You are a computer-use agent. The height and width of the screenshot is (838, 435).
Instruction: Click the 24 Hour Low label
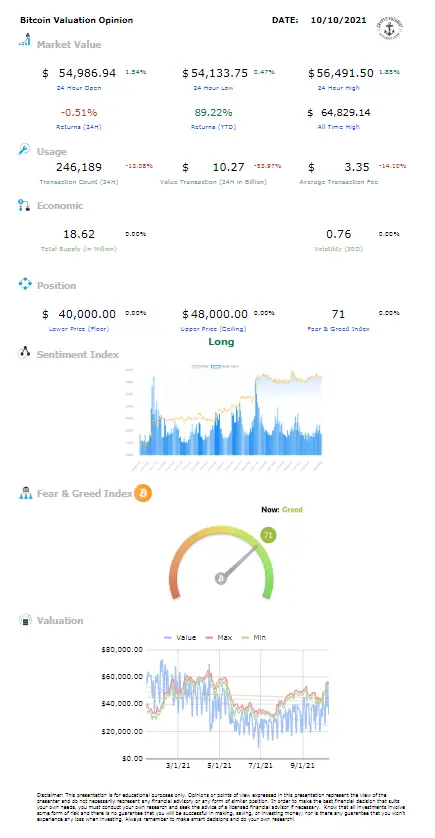pos(214,88)
